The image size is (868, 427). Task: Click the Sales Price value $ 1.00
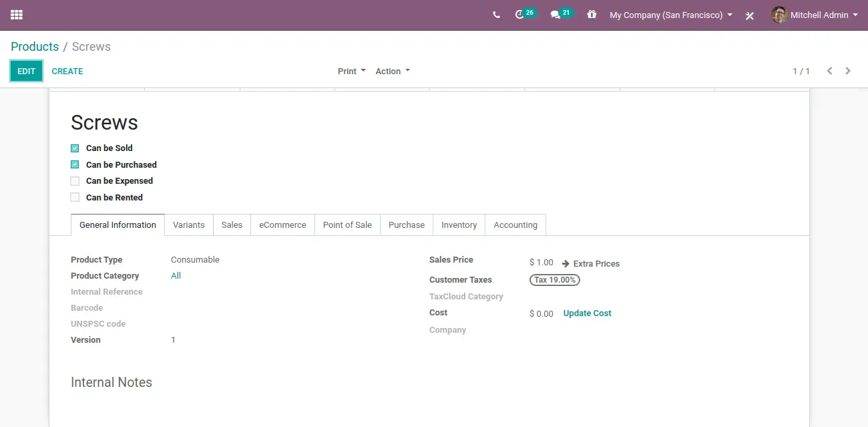[x=541, y=263]
